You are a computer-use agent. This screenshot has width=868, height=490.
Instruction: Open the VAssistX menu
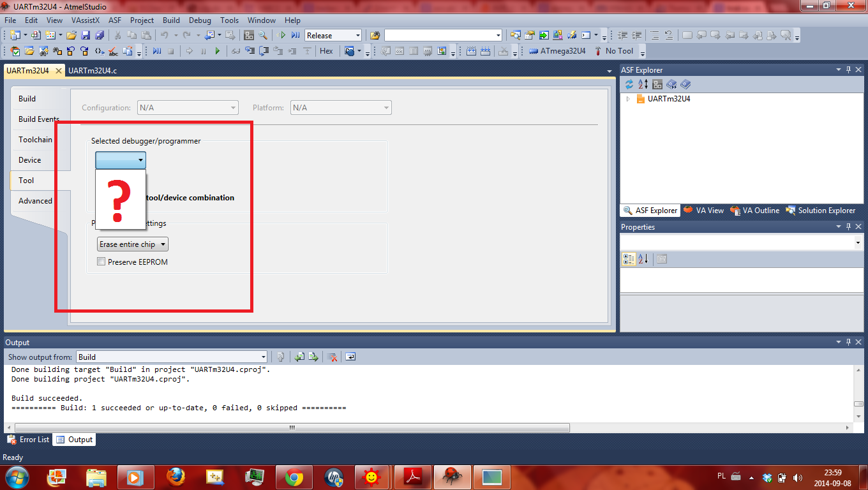(x=85, y=20)
